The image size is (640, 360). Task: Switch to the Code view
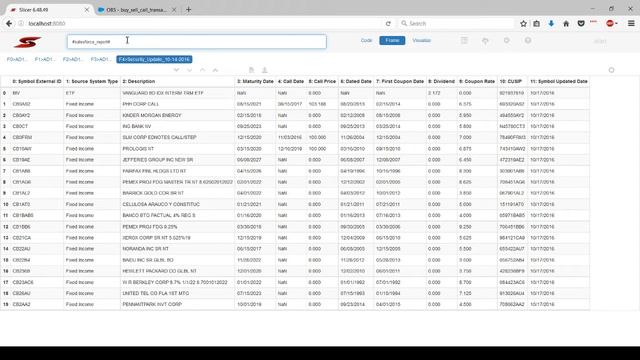366,40
